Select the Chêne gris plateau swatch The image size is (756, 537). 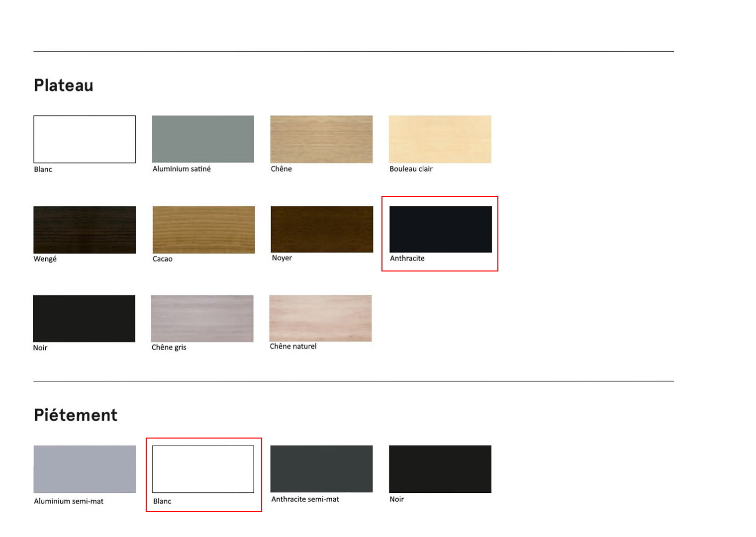click(202, 319)
